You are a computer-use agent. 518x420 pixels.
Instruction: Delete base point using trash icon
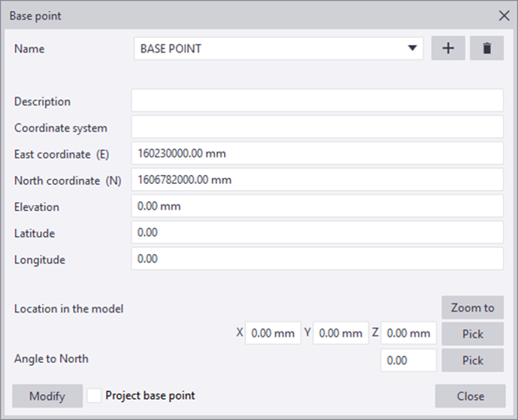[486, 48]
